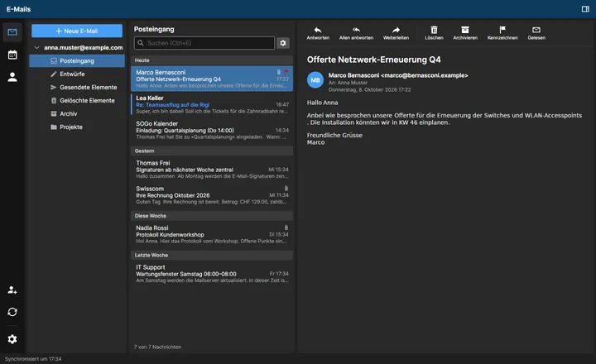Open Nadia Rossi's Protokoll Kundenworkshop mail
The width and height of the screenshot is (596, 364).
pyautogui.click(x=212, y=234)
